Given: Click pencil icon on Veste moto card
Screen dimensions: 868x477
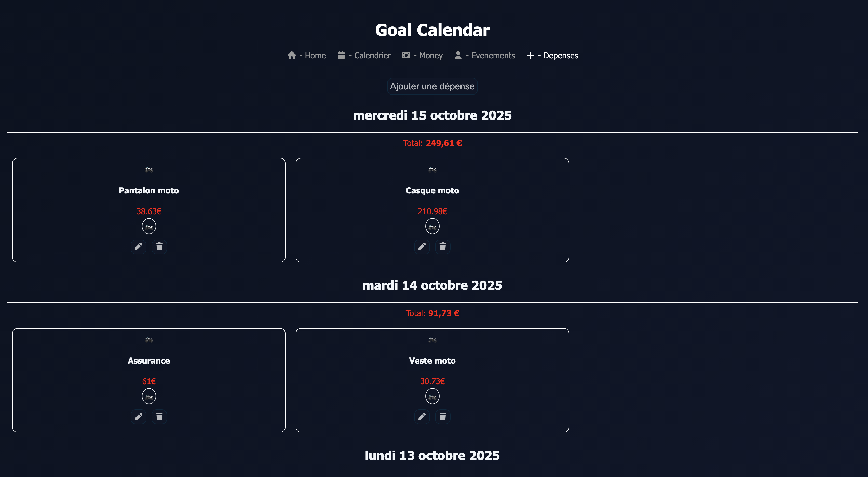Looking at the screenshot, I should [422, 417].
